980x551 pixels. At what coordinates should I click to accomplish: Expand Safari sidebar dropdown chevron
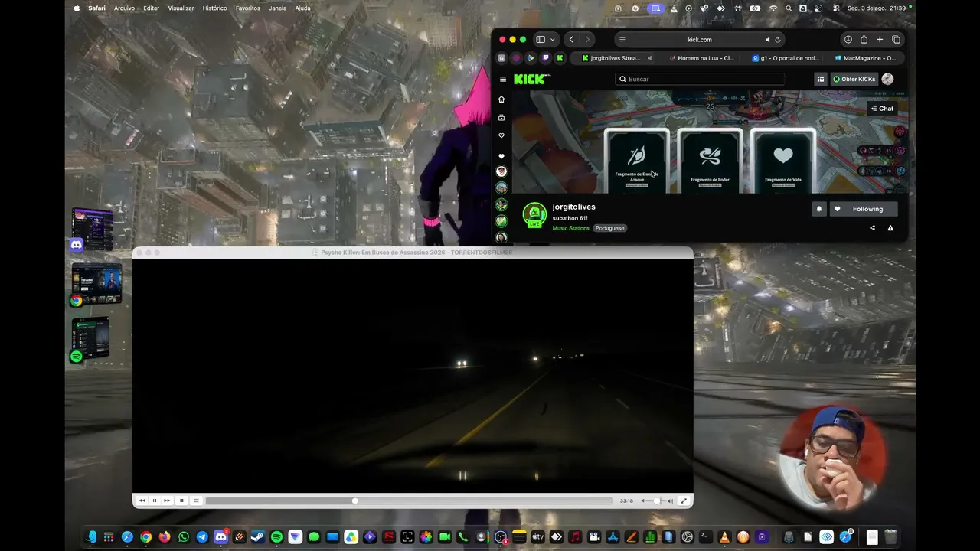(551, 40)
